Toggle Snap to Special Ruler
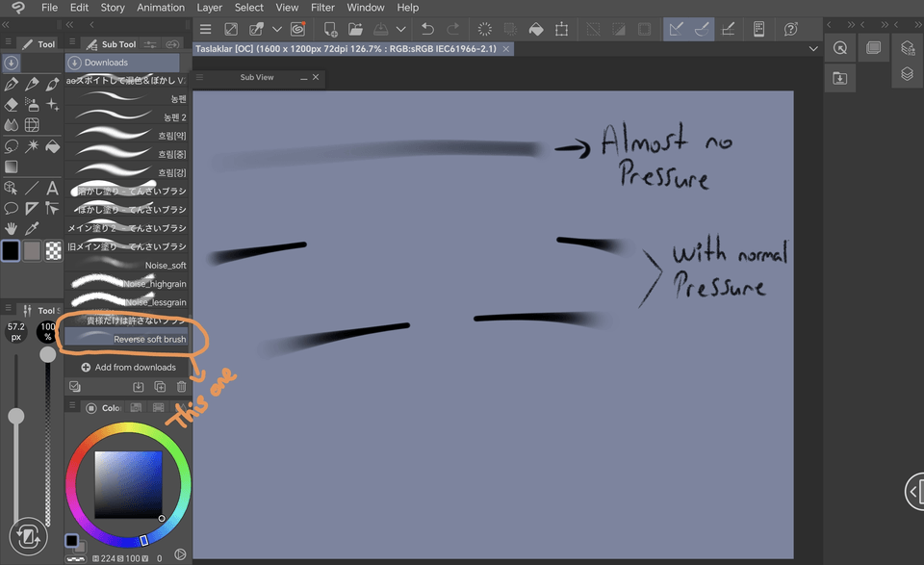 tap(702, 29)
